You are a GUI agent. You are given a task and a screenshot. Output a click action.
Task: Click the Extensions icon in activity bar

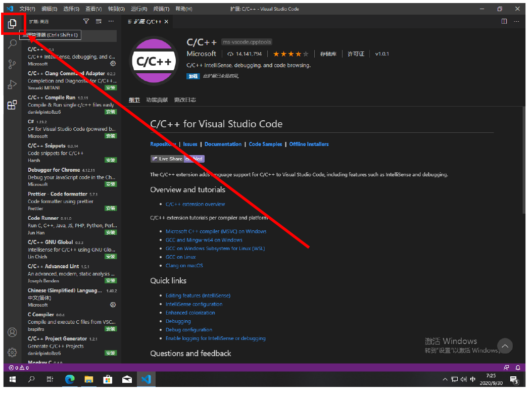click(12, 105)
